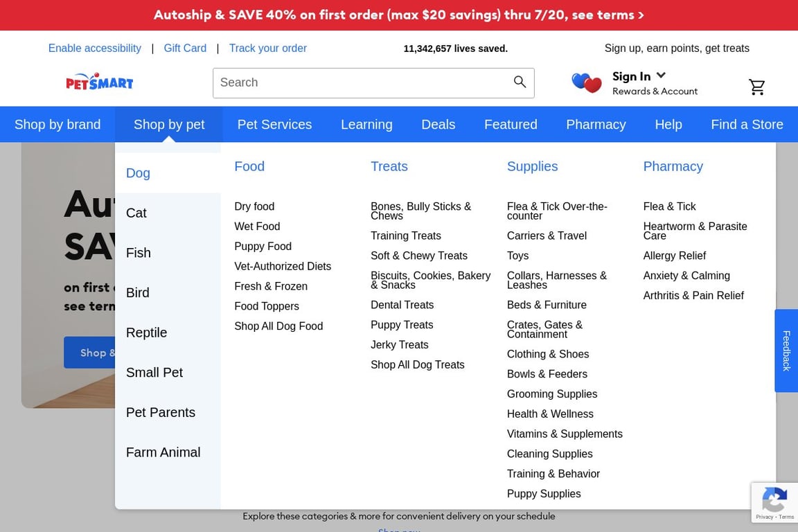Open Shop by brand menu
The height and width of the screenshot is (532, 798).
click(57, 124)
